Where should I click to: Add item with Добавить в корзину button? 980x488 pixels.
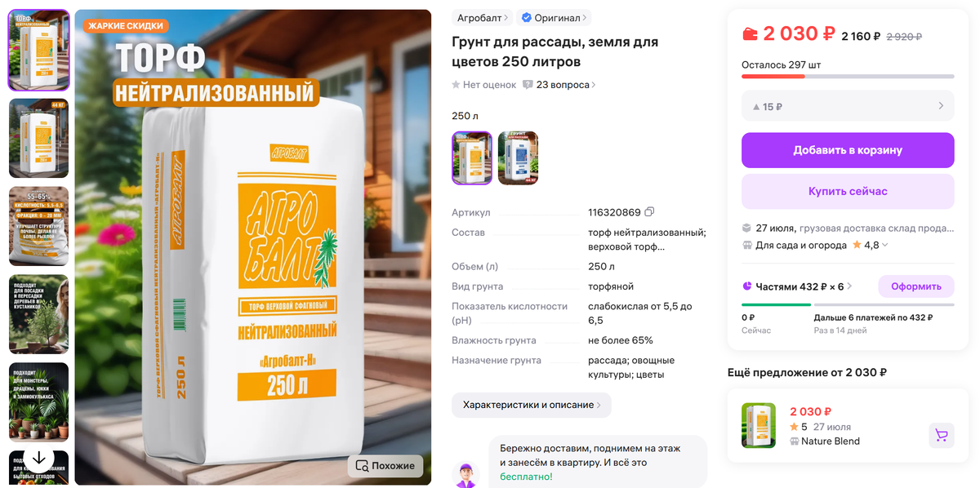(848, 150)
